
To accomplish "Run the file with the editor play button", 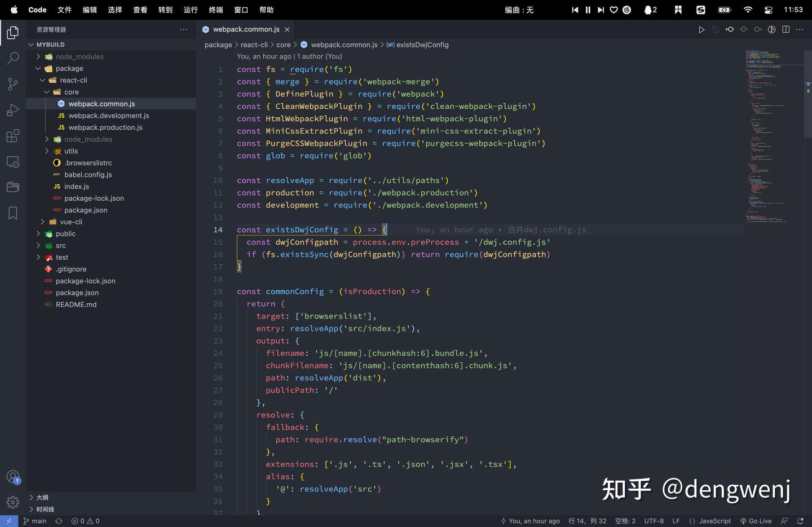I will point(701,29).
